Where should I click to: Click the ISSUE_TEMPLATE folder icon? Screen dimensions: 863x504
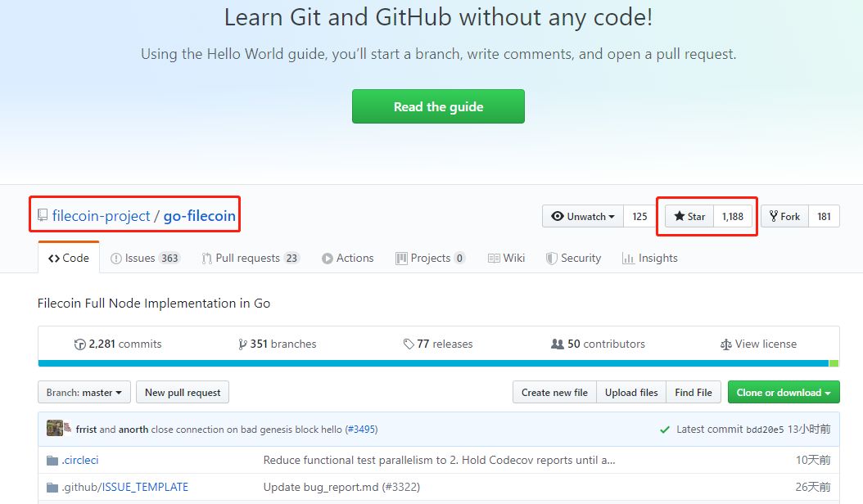coord(52,487)
